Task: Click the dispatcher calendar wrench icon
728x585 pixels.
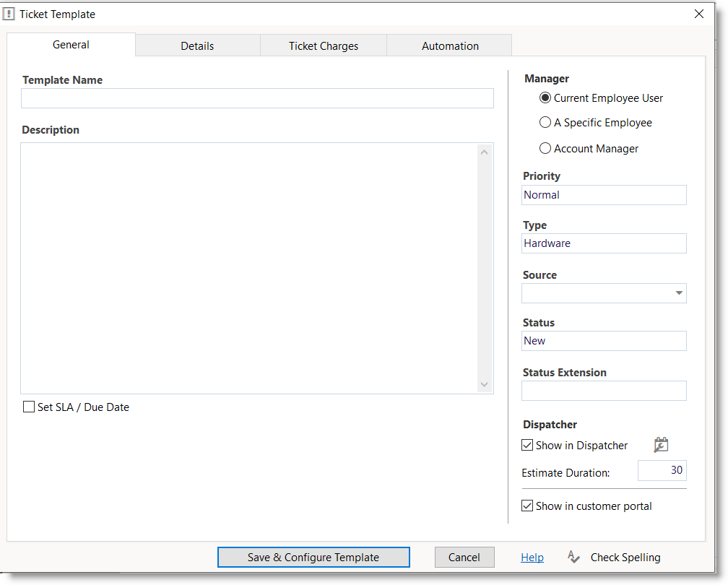Action: 661,446
